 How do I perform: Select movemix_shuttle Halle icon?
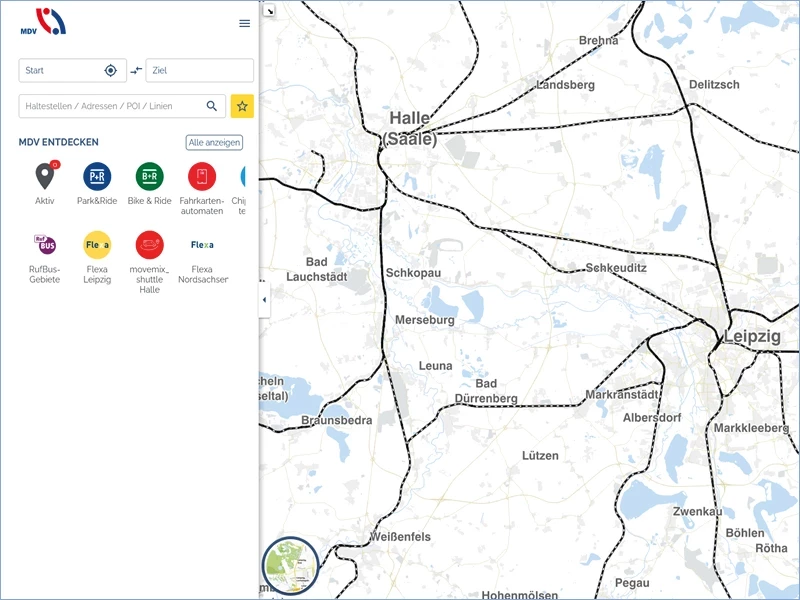pos(150,245)
